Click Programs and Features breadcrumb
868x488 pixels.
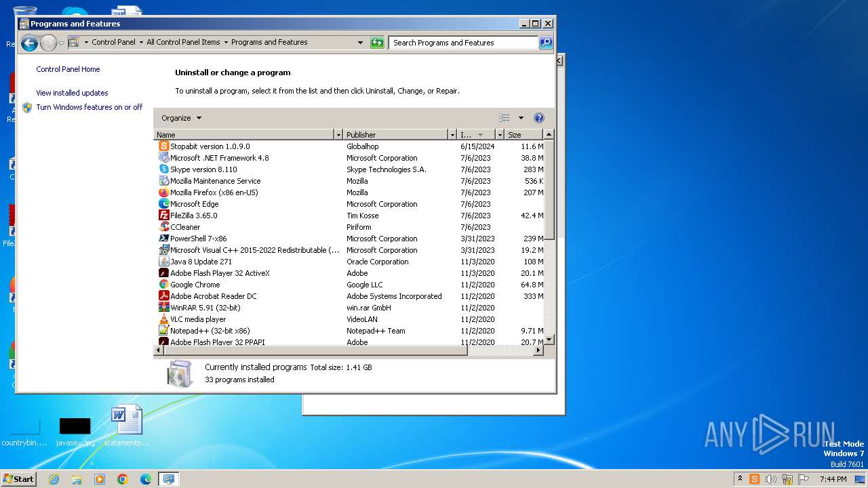click(269, 42)
